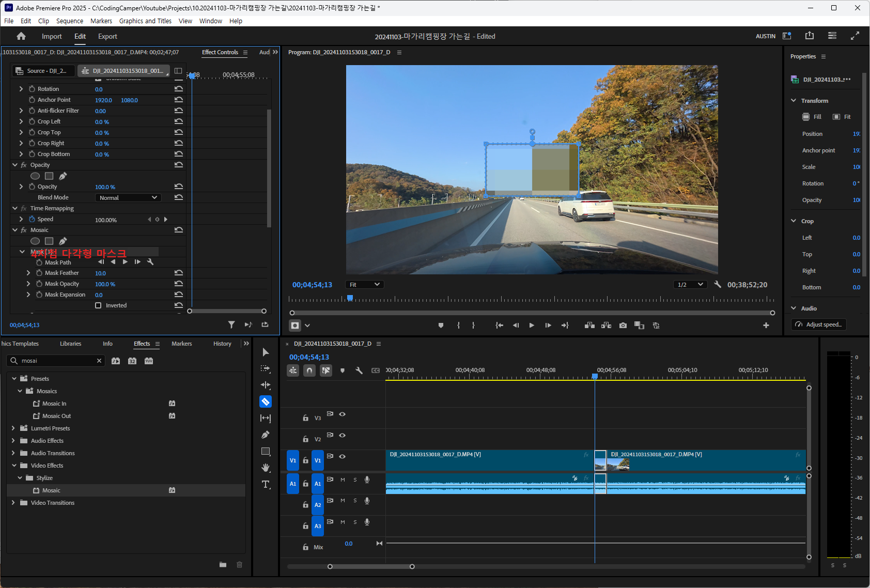Click New Bin folder icon in Effects
Viewport: 870px width, 588px height.
coord(223,564)
